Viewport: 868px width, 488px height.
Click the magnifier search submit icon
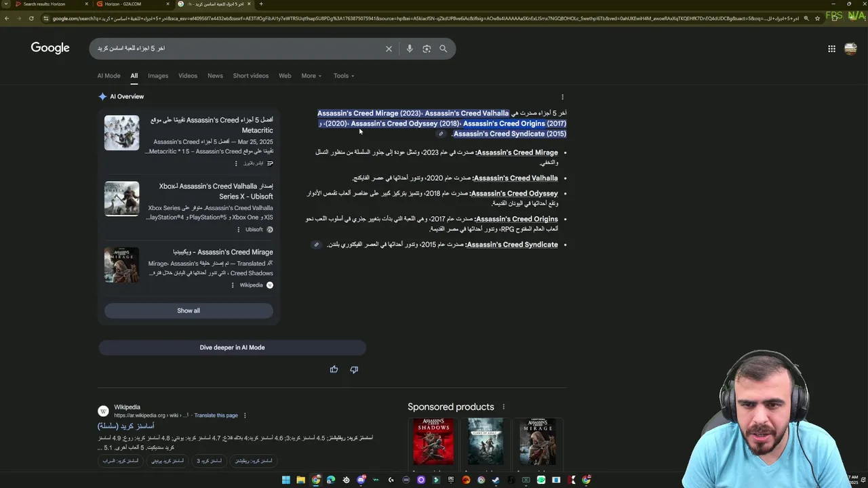[443, 49]
